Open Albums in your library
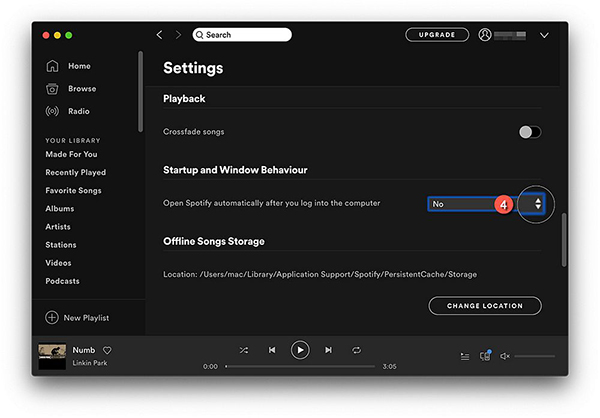 pos(60,209)
